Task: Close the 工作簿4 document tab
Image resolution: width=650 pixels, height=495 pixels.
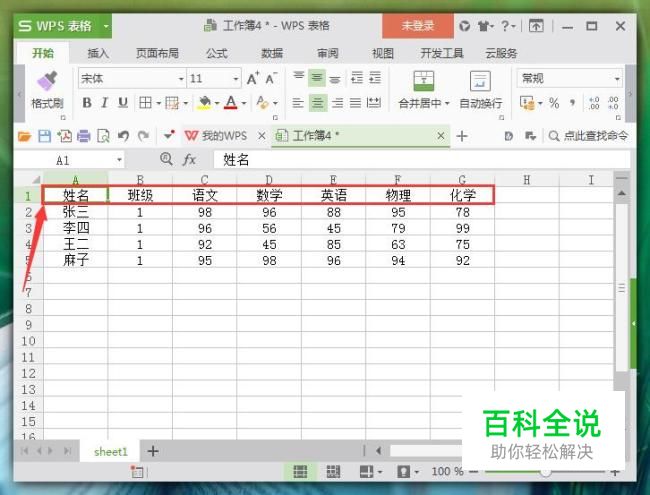Action: pyautogui.click(x=441, y=136)
